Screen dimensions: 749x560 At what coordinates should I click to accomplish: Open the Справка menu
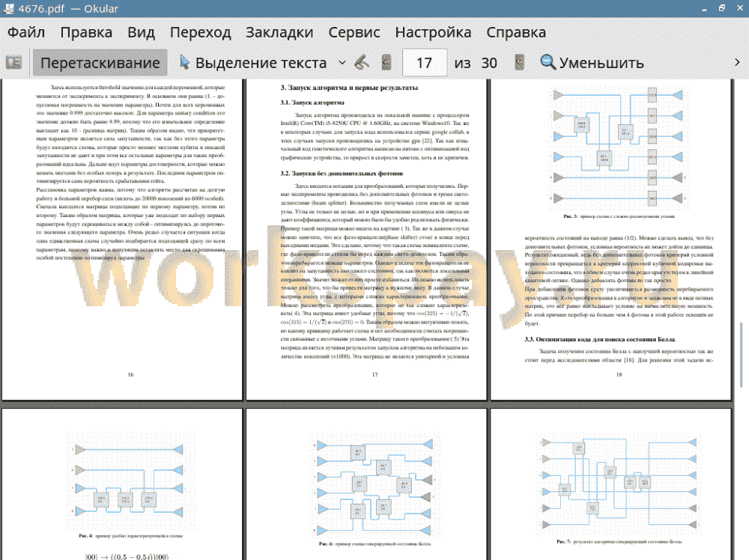pos(516,32)
